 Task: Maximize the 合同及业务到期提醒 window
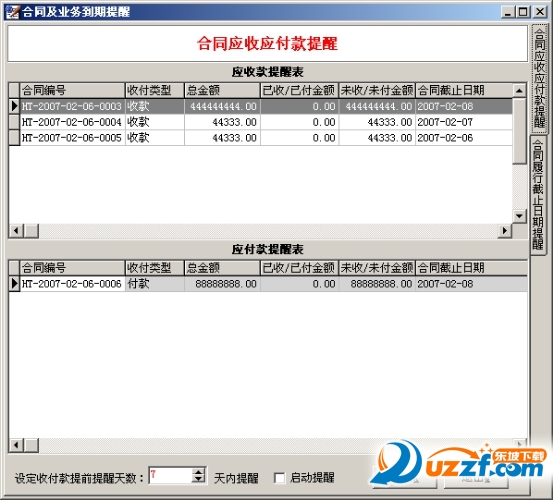click(x=523, y=12)
